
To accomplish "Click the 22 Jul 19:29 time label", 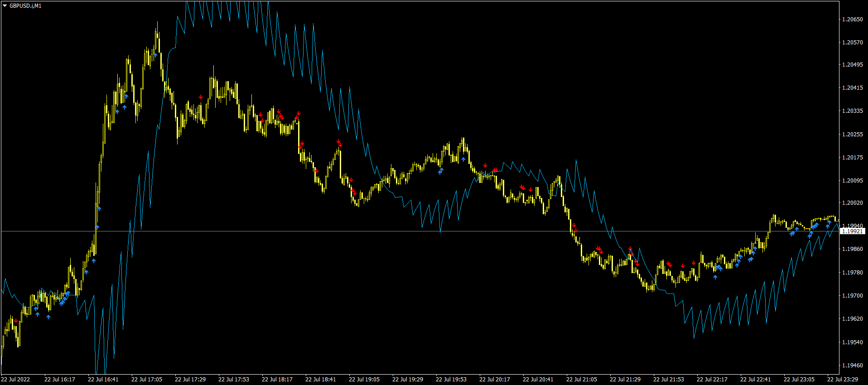I will pos(408,380).
